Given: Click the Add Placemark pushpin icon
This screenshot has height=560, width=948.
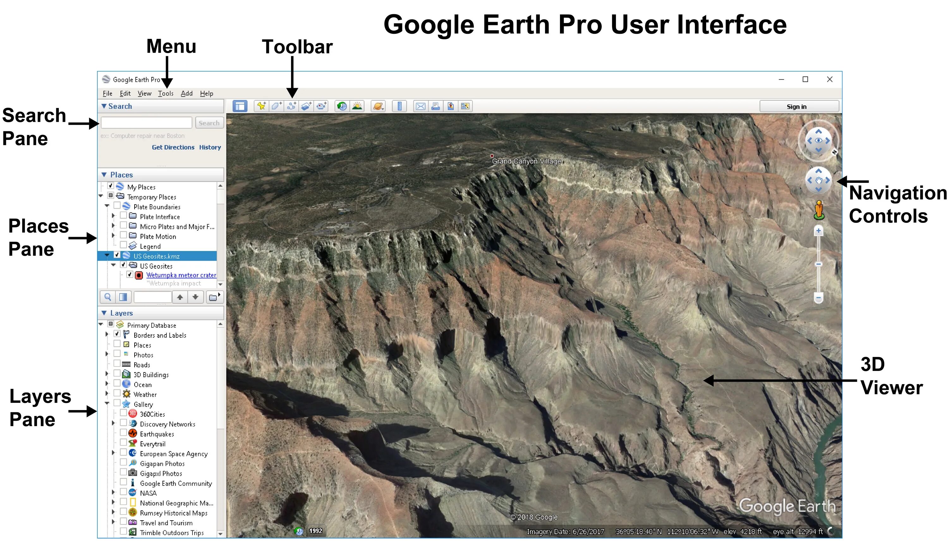Looking at the screenshot, I should pyautogui.click(x=261, y=106).
